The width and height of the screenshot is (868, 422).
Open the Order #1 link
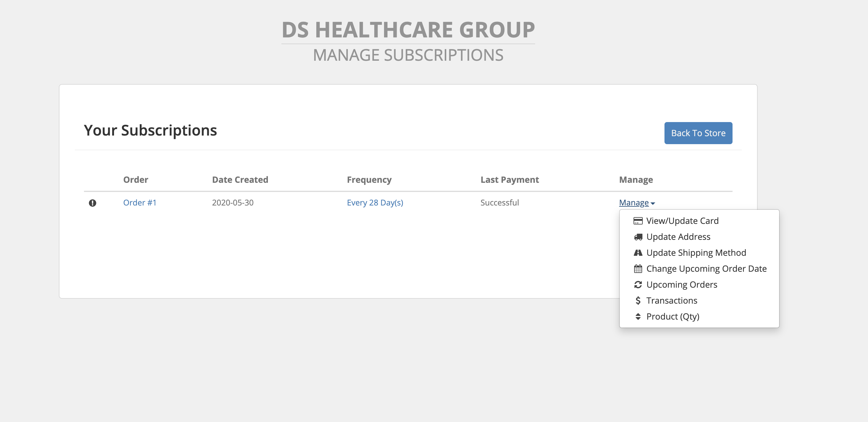click(x=139, y=203)
